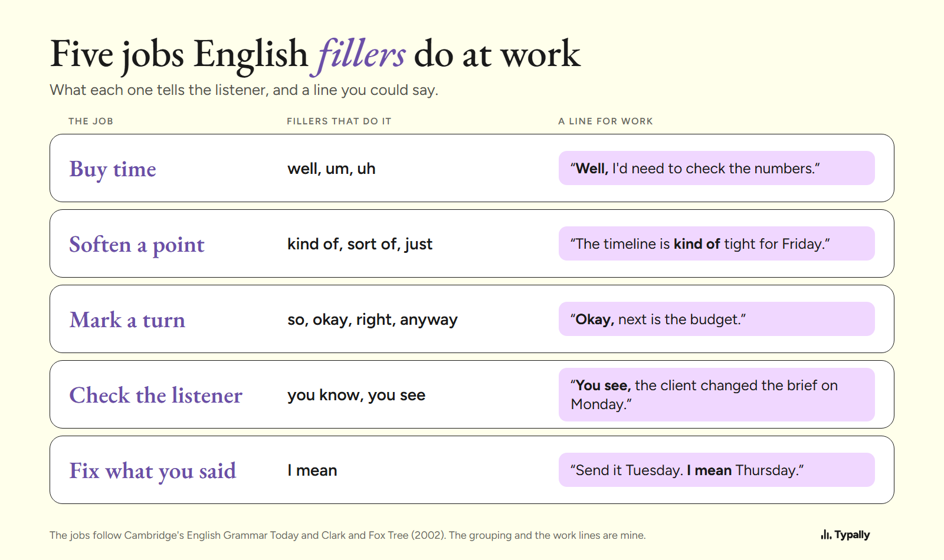The image size is (944, 560).
Task: Click the 'Soften a point' job label
Action: click(137, 245)
